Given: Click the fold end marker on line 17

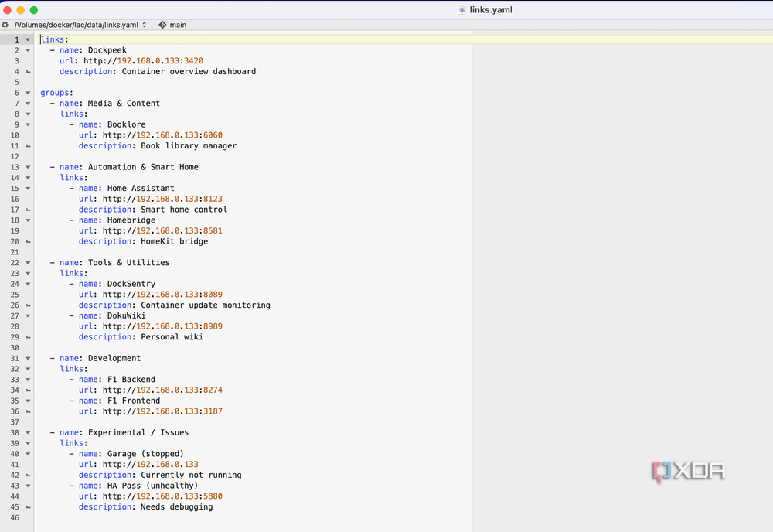Looking at the screenshot, I should (x=28, y=210).
